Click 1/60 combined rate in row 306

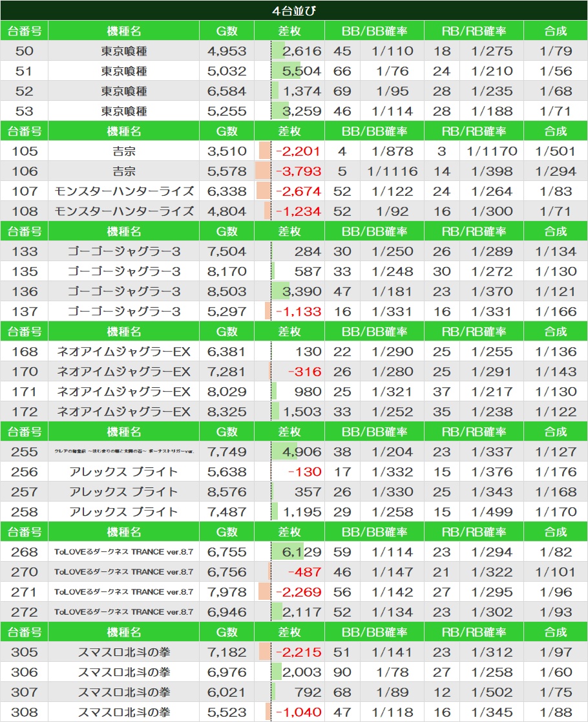click(556, 672)
